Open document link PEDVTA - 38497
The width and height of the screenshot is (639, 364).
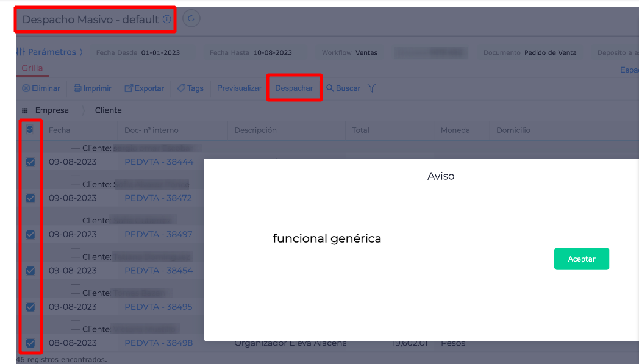click(158, 234)
